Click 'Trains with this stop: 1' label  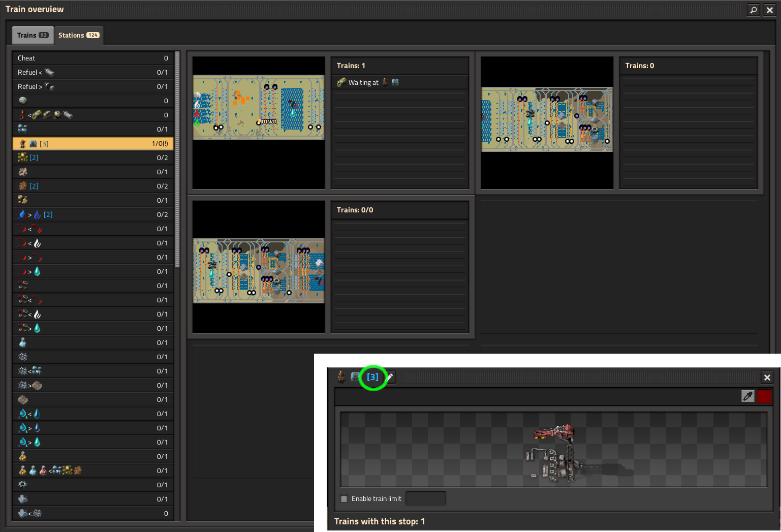pos(380,521)
